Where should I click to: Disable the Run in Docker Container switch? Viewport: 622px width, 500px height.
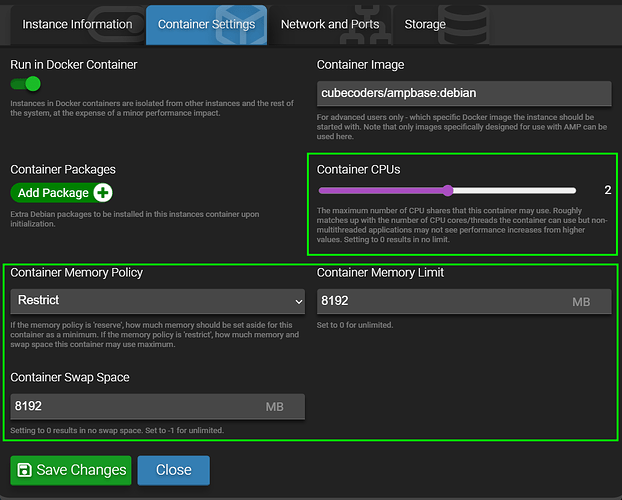pos(27,84)
